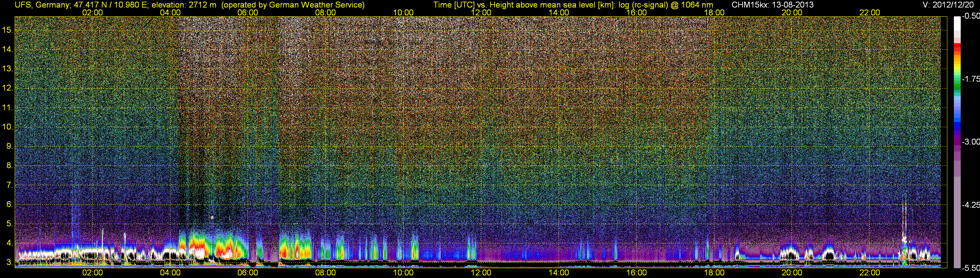Click the strong red backscatter layer near 07:00
This screenshot has height=278, width=980.
point(295,251)
